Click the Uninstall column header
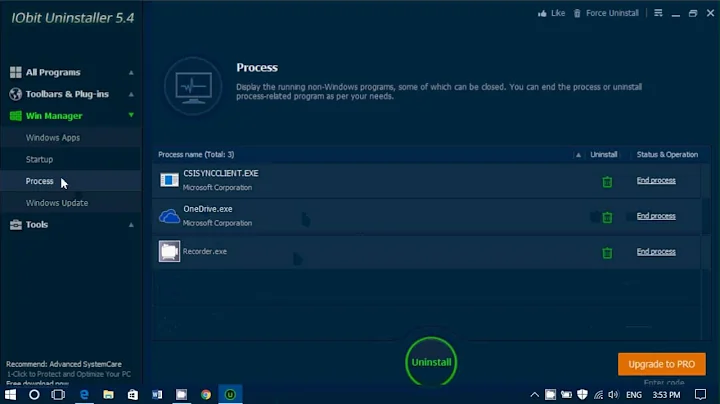720x404 pixels. 603,154
